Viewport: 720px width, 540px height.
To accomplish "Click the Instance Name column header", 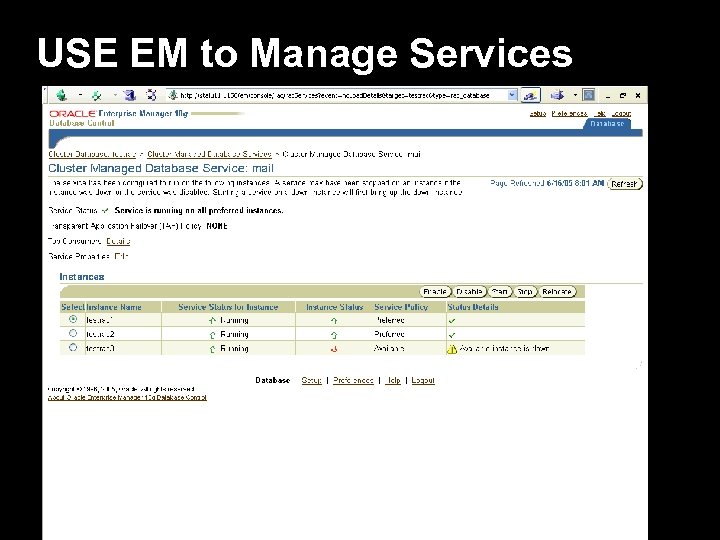I will (x=114, y=307).
